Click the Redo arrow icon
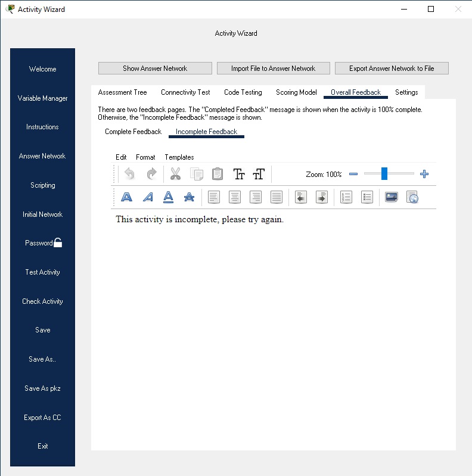This screenshot has height=476, width=472. point(151,174)
